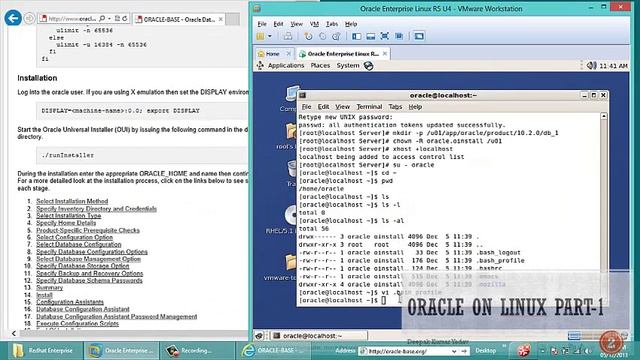Click the browser Forward arrow button
The image size is (640, 360).
pyautogui.click(x=29, y=19)
